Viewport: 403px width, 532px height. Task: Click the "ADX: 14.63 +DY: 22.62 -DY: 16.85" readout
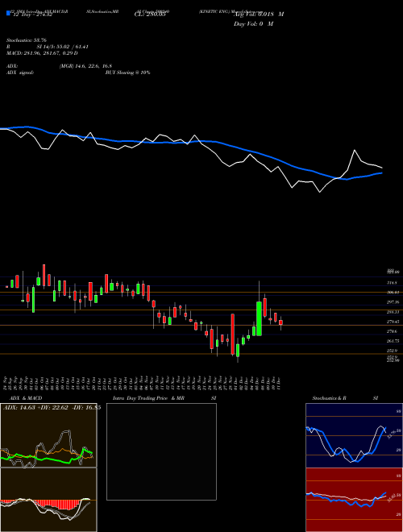point(52,408)
